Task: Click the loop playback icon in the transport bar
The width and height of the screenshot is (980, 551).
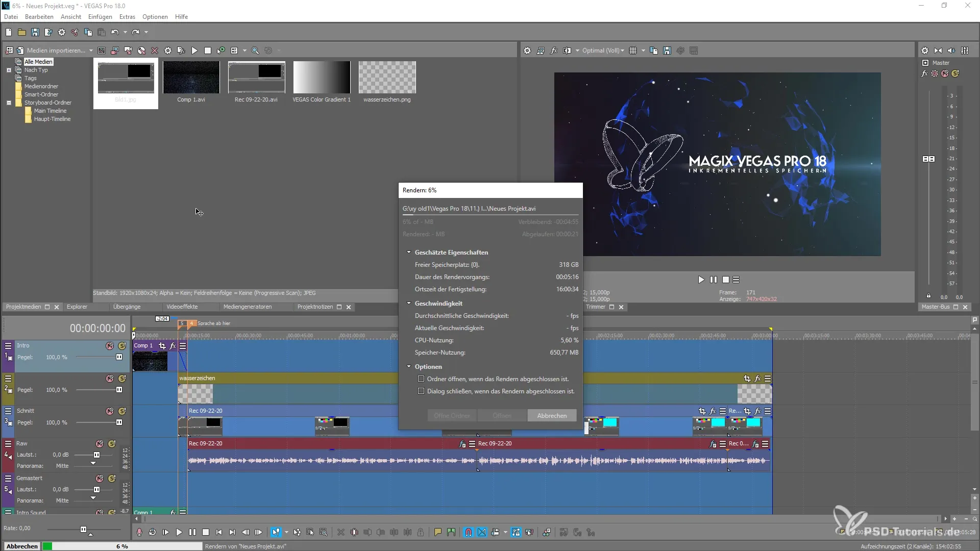Action: (153, 532)
